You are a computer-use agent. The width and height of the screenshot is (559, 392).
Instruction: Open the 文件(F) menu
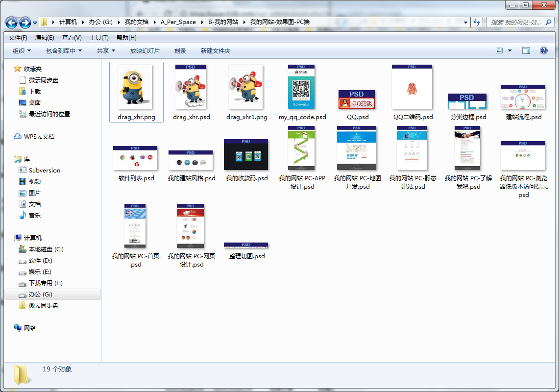18,38
